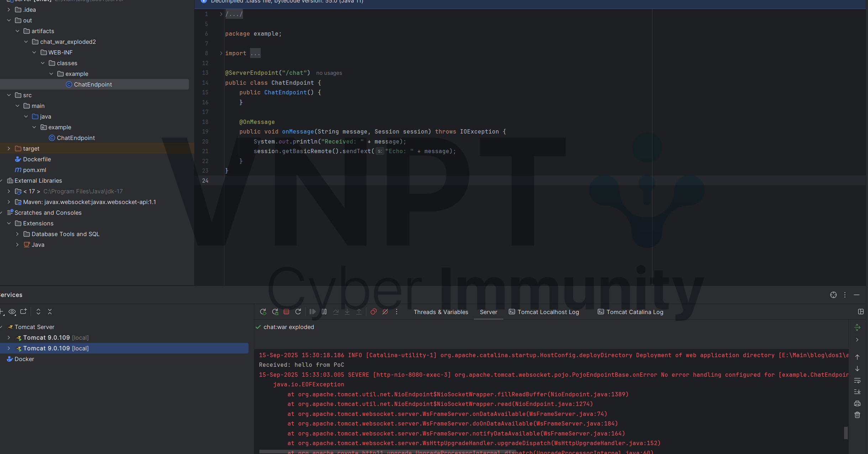The height and width of the screenshot is (454, 868).
Task: Toggle scroll to end of console
Action: pyautogui.click(x=857, y=392)
